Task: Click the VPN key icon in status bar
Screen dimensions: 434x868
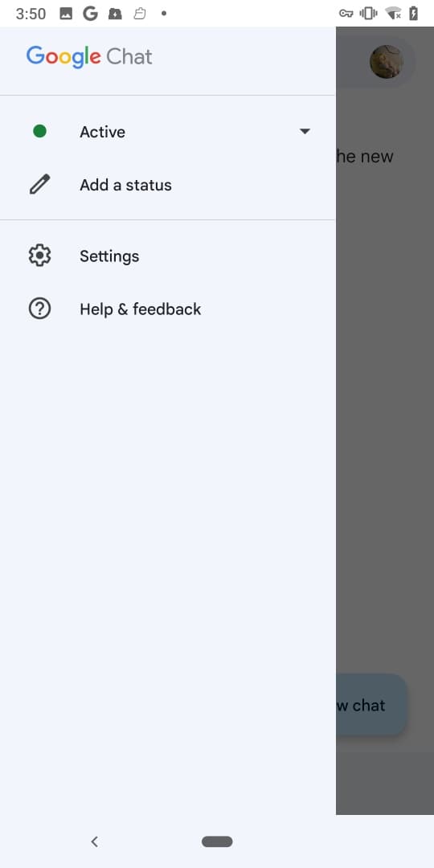Action: point(346,14)
